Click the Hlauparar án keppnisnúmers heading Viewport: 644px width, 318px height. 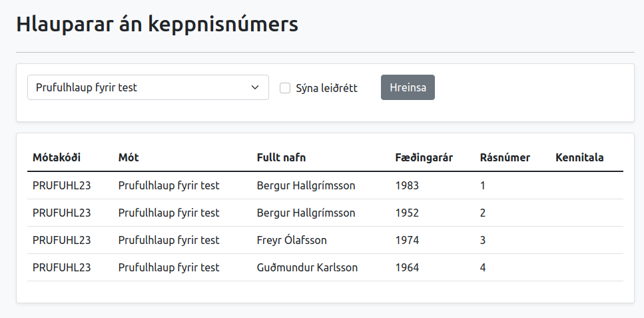coord(157,25)
